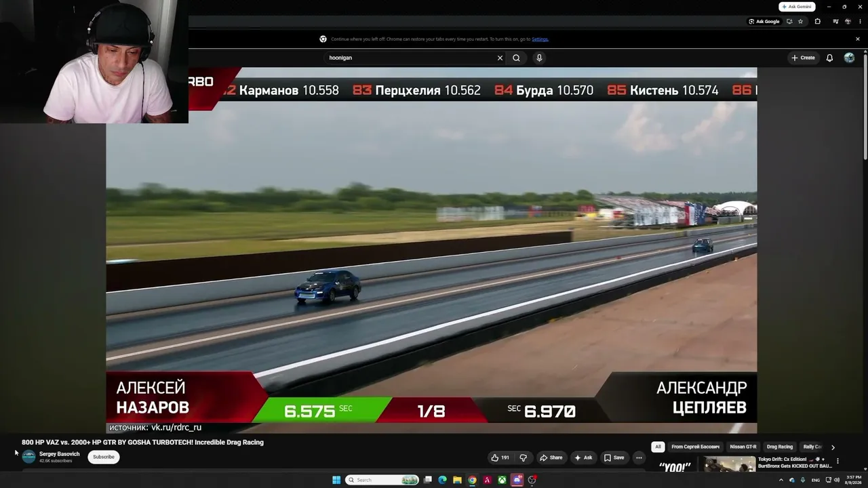The height and width of the screenshot is (488, 868).
Task: Select the All filter chip
Action: 658,447
